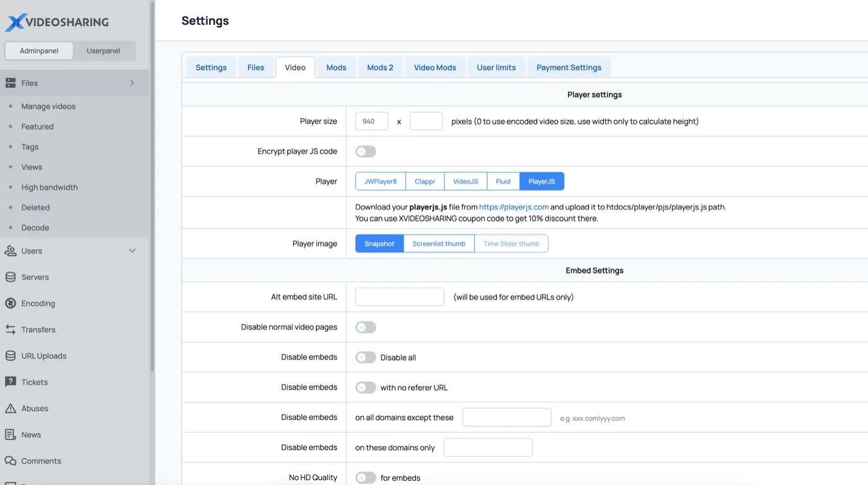Image resolution: width=868 pixels, height=485 pixels.
Task: Go to Payment Settings tab
Action: click(x=569, y=68)
